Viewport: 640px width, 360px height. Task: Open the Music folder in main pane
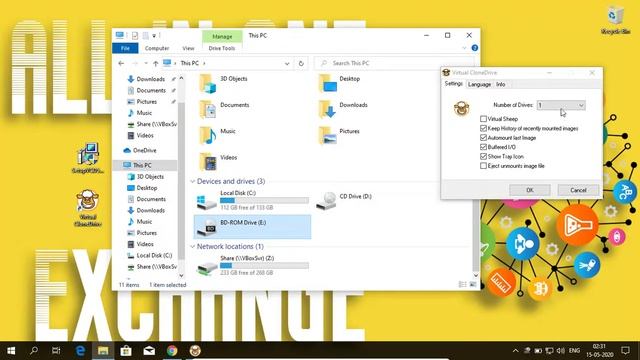point(207,136)
